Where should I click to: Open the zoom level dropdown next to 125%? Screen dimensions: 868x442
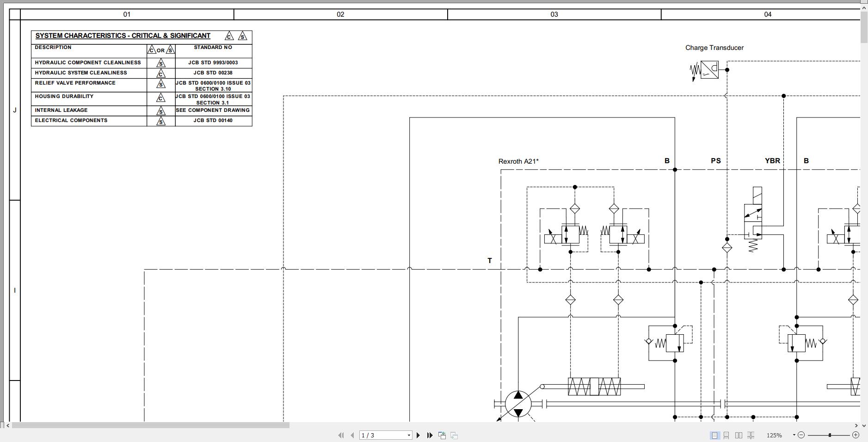coord(793,435)
